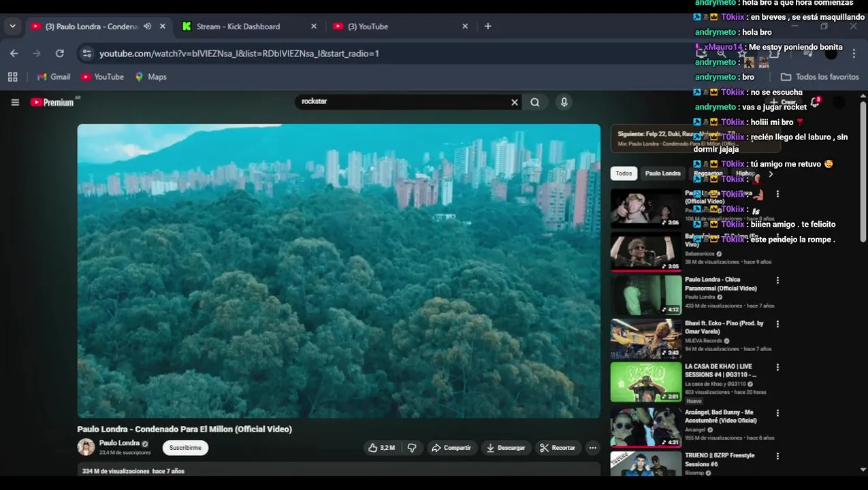
Task: Go forward in browser history
Action: (37, 53)
